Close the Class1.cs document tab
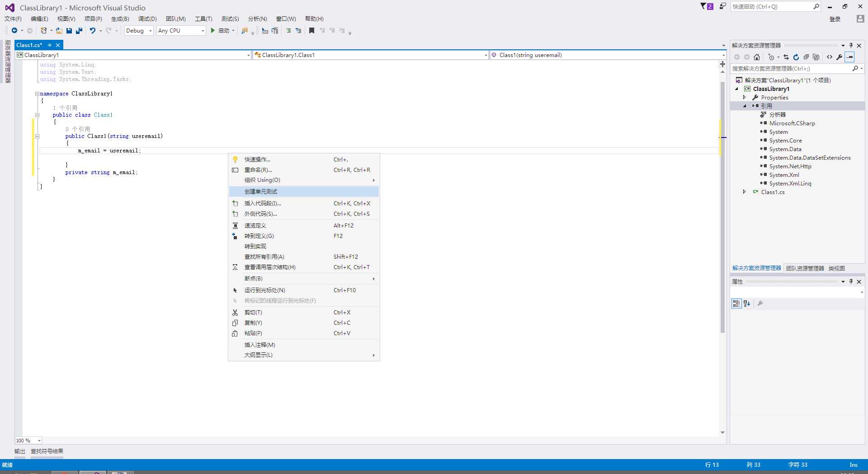 58,45
